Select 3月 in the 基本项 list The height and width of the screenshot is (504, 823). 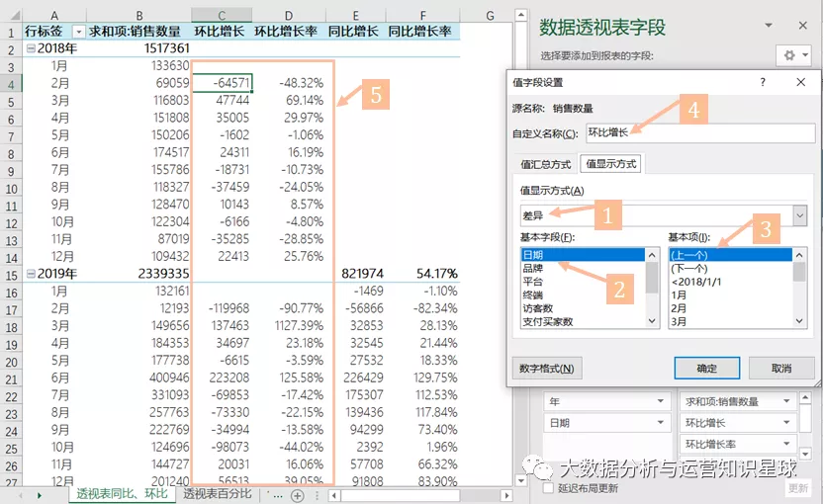(x=731, y=321)
